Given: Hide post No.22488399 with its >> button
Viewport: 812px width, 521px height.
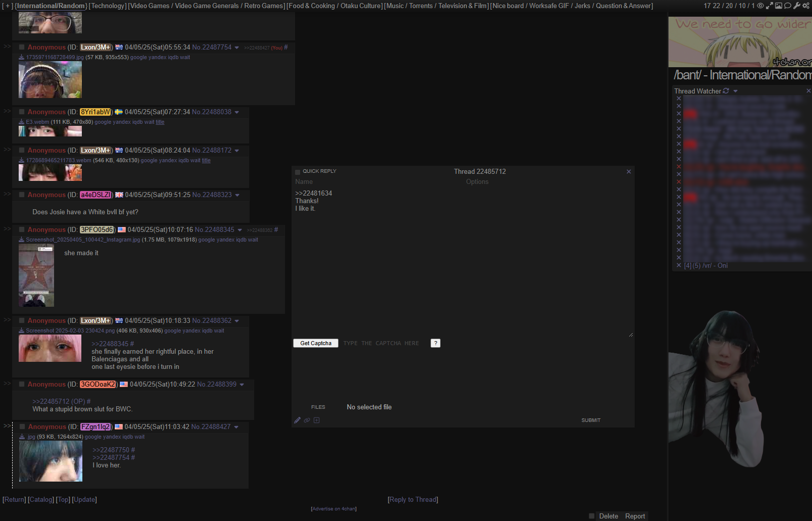Looking at the screenshot, I should click(x=7, y=384).
